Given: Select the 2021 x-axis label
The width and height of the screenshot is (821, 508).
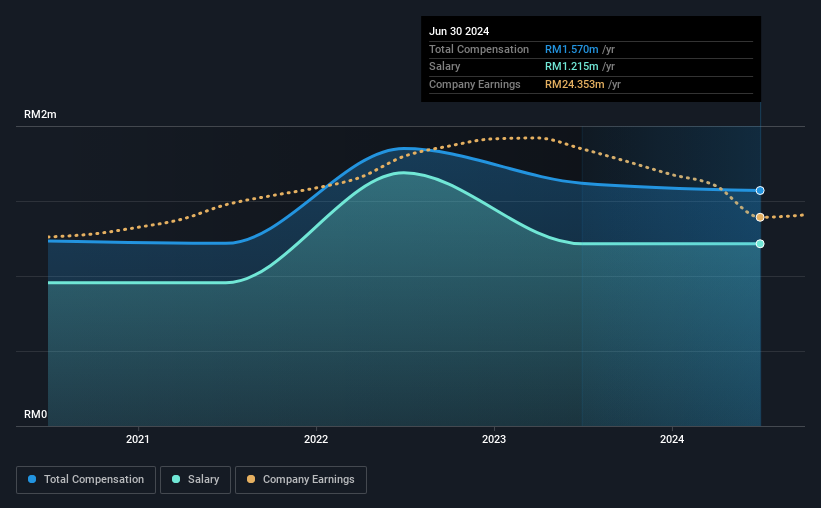Looking at the screenshot, I should click(x=138, y=439).
